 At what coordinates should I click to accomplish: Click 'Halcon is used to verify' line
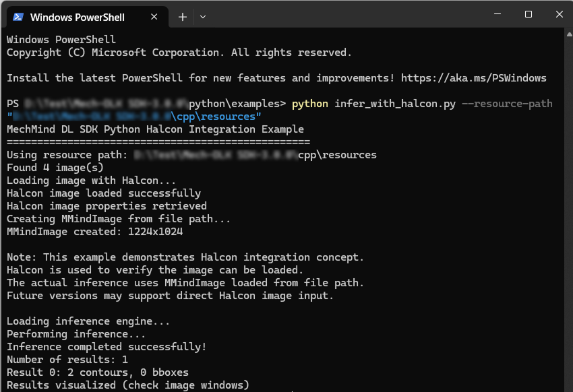click(155, 269)
